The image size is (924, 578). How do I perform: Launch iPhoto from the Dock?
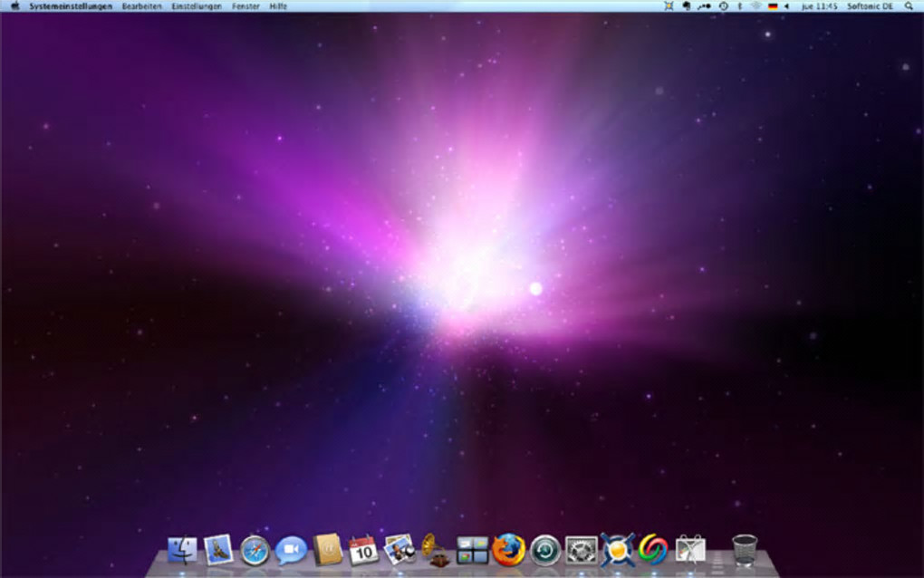(x=399, y=550)
